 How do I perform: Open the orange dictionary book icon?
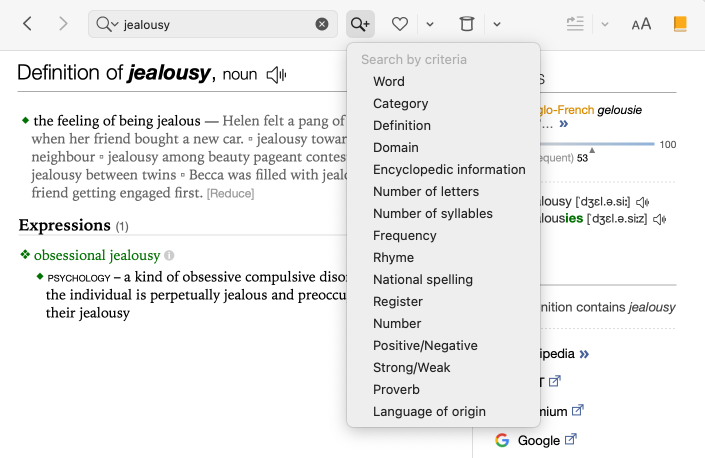point(680,24)
